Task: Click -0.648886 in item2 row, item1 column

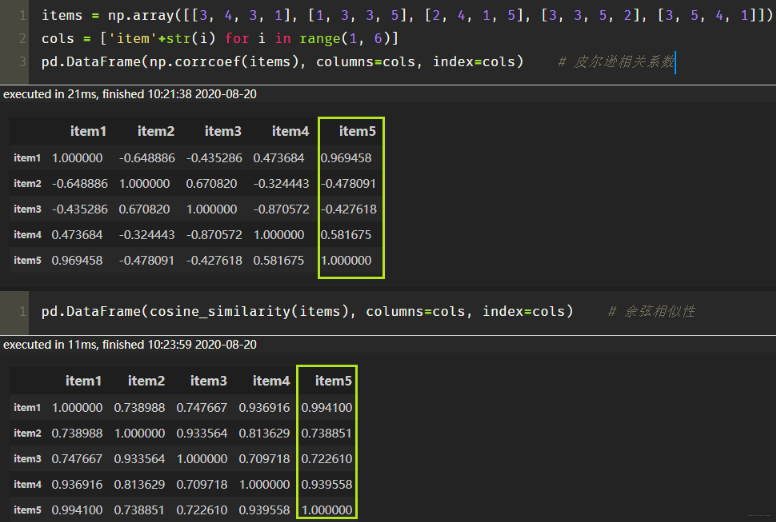Action: point(80,184)
